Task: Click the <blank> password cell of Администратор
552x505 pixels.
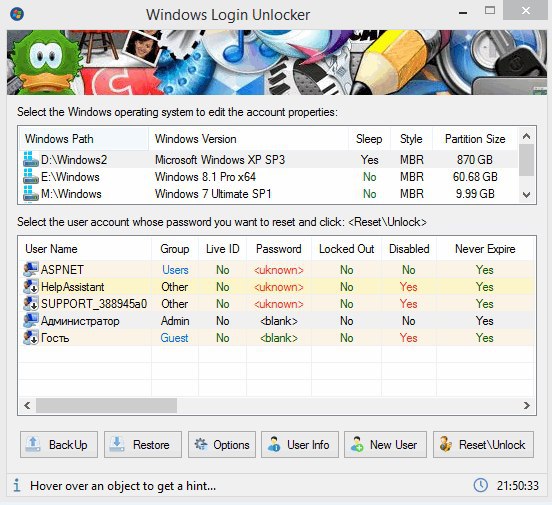Action: point(279,321)
